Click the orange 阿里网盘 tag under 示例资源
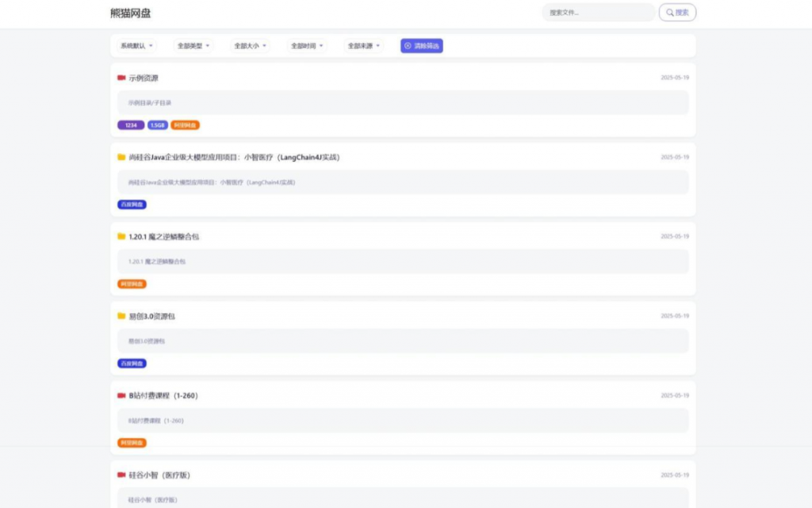 tap(186, 125)
